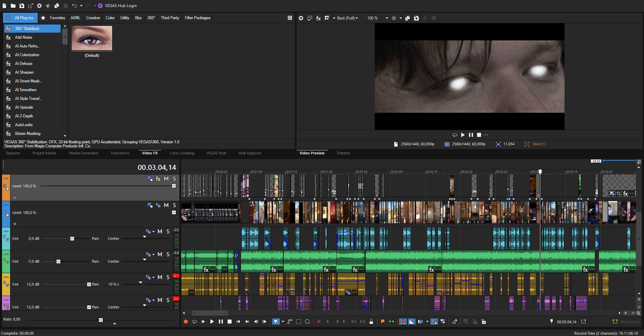Click the Render As export icon
Viewport: 644px width, 336px height.
(31, 6)
